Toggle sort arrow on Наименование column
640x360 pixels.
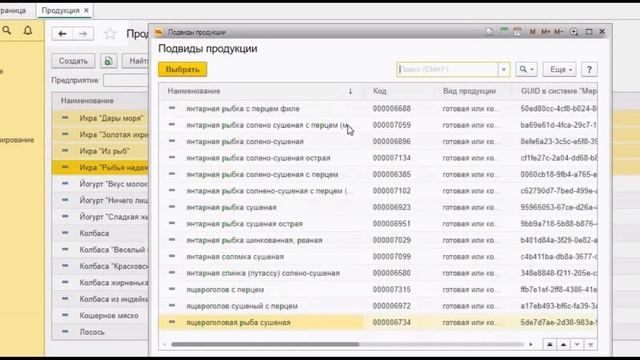pyautogui.click(x=350, y=91)
